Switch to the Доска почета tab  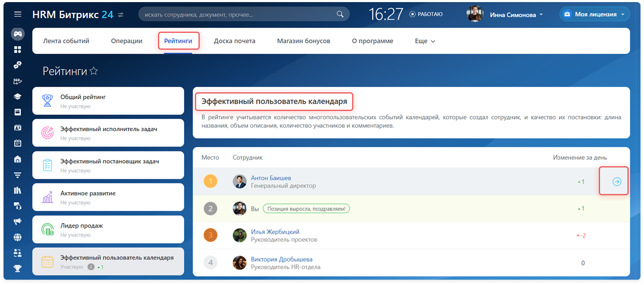click(x=234, y=41)
